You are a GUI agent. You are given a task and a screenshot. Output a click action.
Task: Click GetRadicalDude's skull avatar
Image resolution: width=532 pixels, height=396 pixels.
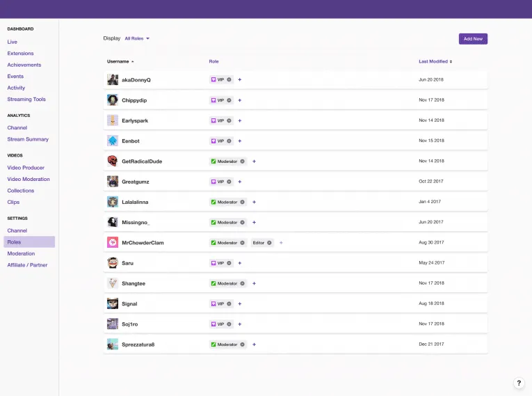(x=113, y=161)
